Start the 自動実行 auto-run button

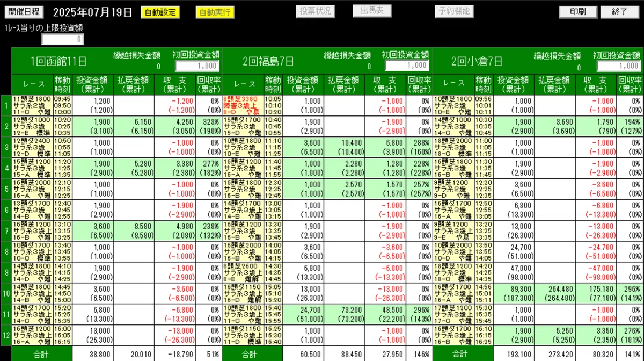pyautogui.click(x=215, y=12)
